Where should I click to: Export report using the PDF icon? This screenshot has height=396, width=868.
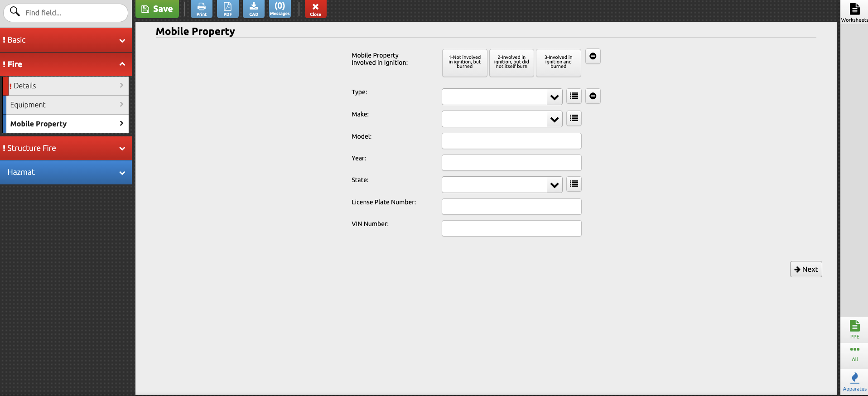tap(227, 9)
